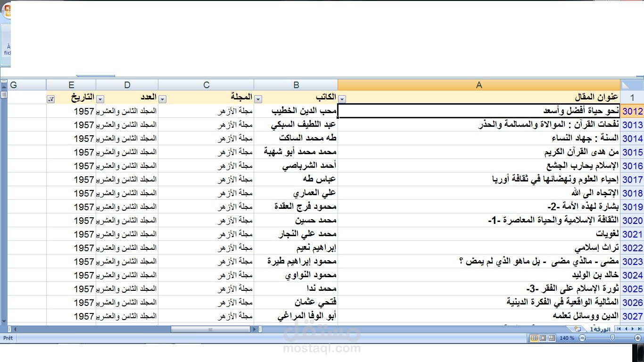The image size is (644, 362).
Task: Click the vertical scrollbar up arrow
Action: point(4,87)
